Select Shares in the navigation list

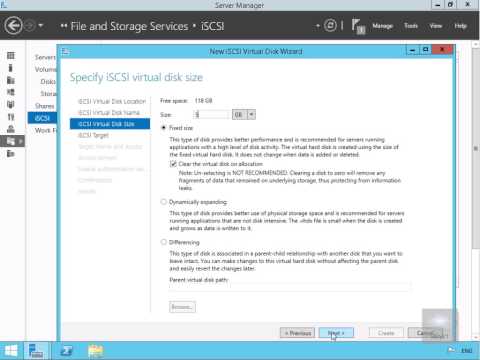tap(44, 106)
